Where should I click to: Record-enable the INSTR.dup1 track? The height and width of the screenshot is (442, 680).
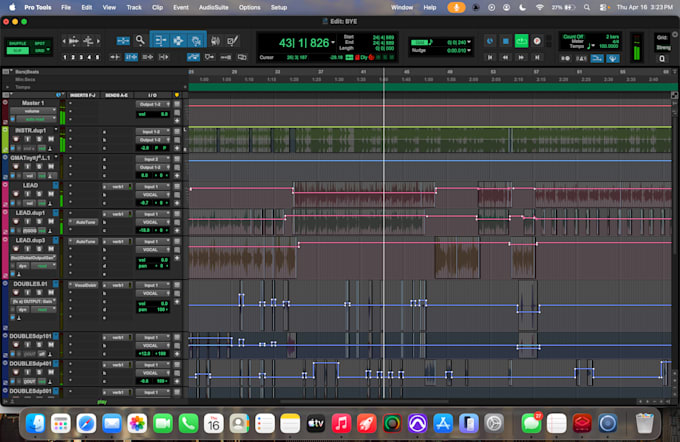point(16,139)
